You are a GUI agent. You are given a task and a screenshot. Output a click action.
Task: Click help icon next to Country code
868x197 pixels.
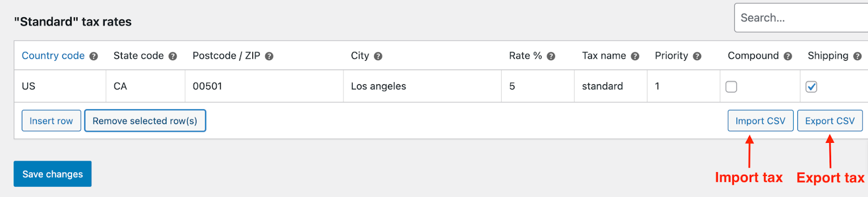tap(93, 56)
